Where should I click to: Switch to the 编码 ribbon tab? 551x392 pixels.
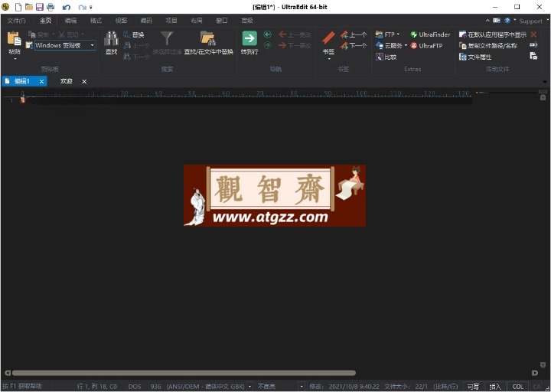click(146, 21)
